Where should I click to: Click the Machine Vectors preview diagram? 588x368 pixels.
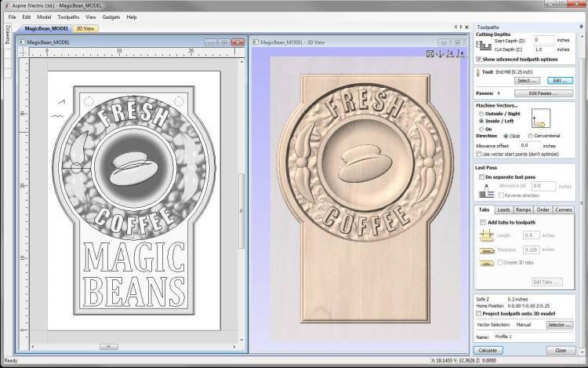coord(541,118)
